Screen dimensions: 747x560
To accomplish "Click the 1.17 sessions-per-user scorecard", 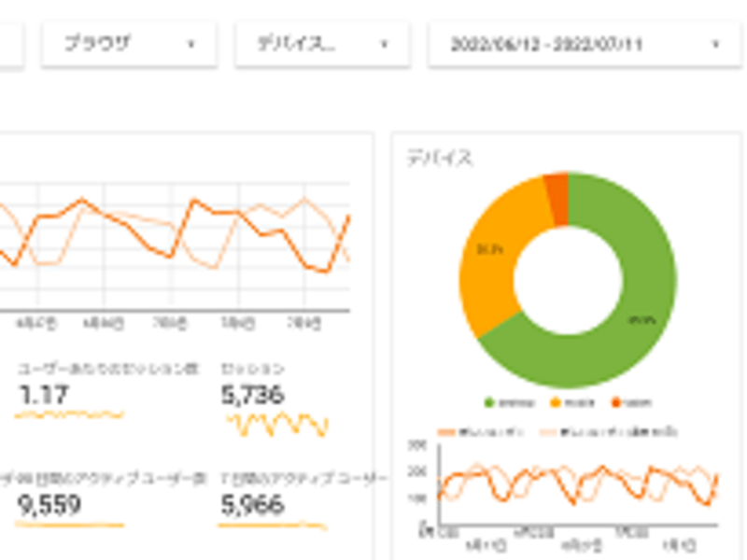I will [43, 396].
